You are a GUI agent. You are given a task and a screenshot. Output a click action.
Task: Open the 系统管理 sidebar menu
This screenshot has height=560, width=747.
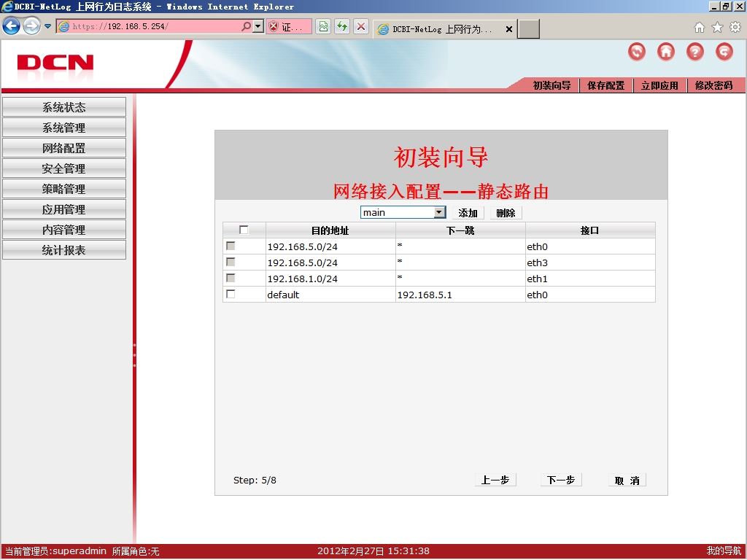pos(64,128)
